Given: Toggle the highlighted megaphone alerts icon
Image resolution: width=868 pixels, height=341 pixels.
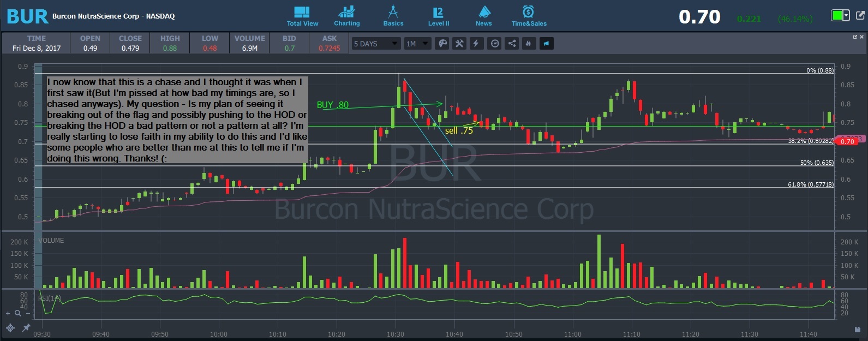Looking at the screenshot, I should click(x=546, y=44).
